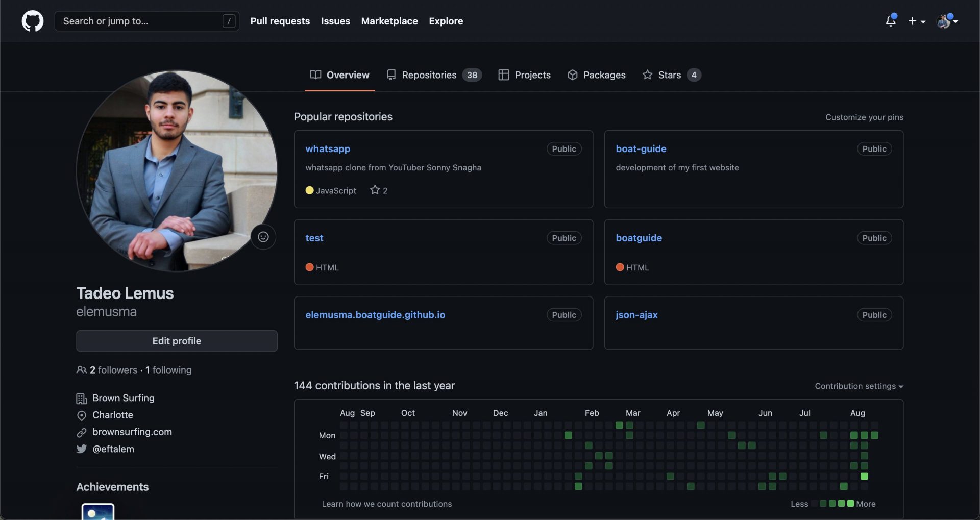Screen dimensions: 980x520
Task: Click the Packages cube icon
Action: (x=573, y=75)
